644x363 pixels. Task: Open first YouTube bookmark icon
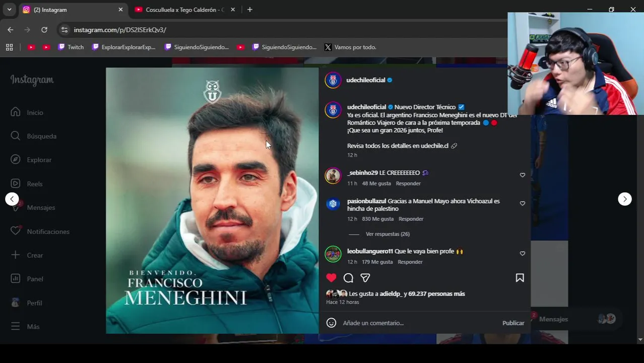click(x=31, y=47)
